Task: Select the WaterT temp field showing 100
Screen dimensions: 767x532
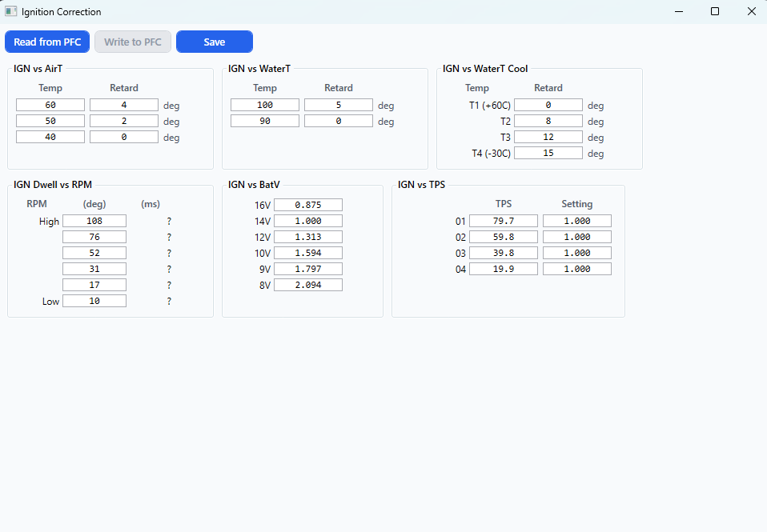Action: tap(265, 105)
